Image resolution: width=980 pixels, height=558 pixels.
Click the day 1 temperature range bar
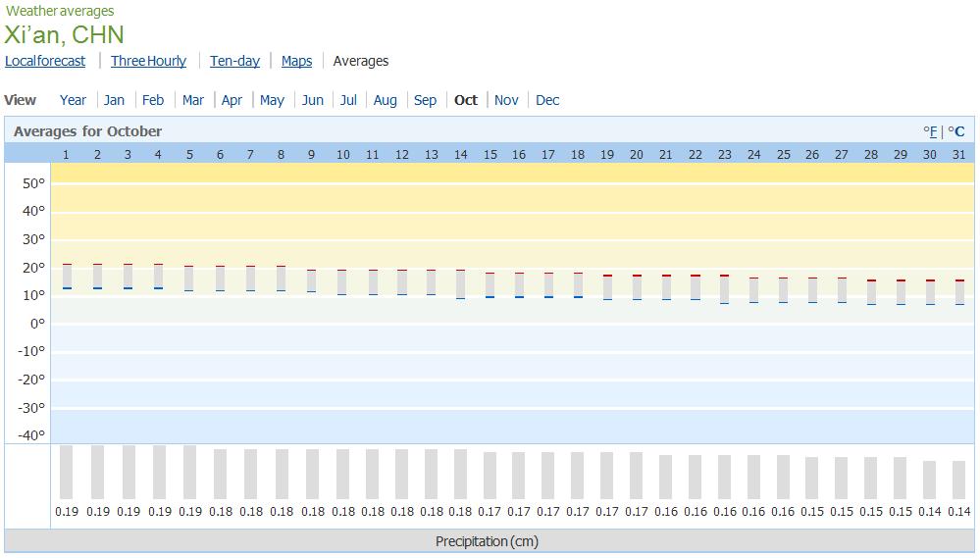[67, 277]
